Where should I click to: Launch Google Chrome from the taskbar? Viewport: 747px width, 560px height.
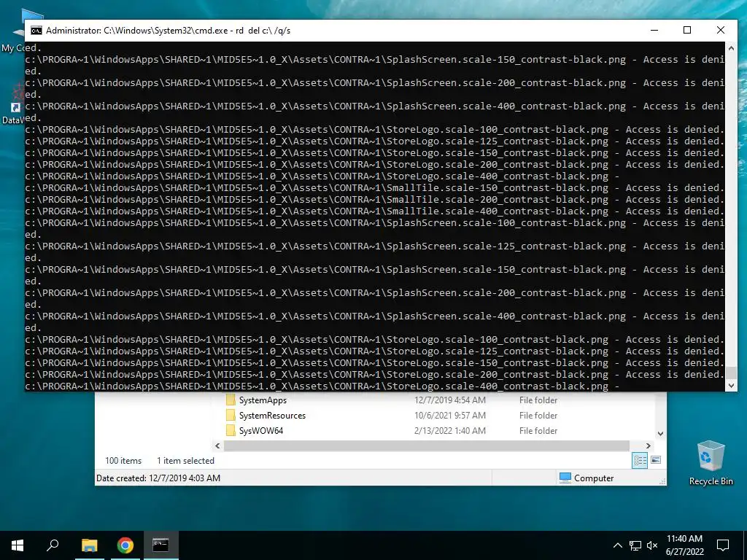pos(125,545)
